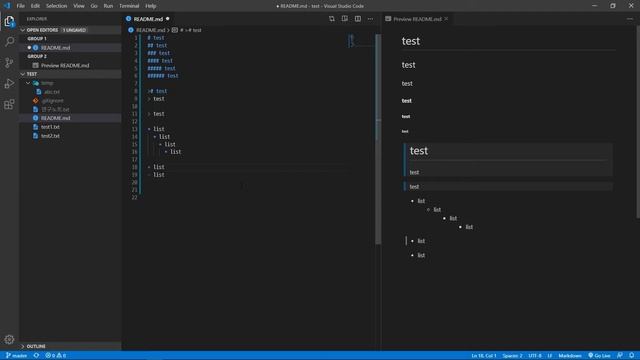Viewport: 640px width, 360px height.
Task: Open abc.txt in the temp folder
Action: (x=70, y=92)
